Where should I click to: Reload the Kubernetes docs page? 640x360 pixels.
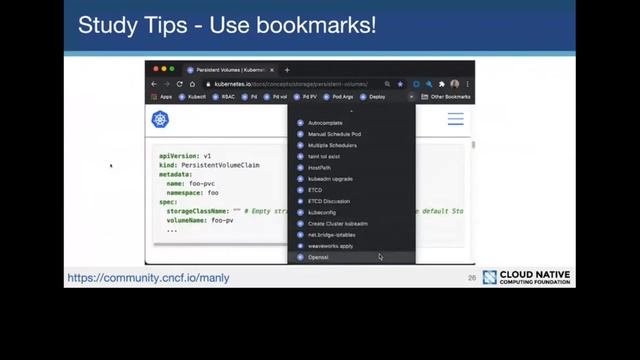[x=180, y=84]
